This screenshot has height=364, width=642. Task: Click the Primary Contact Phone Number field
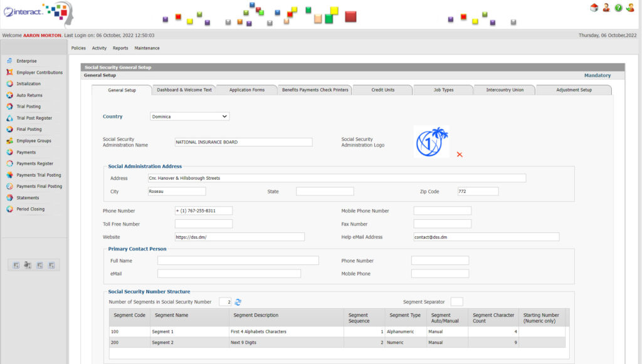coord(440,261)
